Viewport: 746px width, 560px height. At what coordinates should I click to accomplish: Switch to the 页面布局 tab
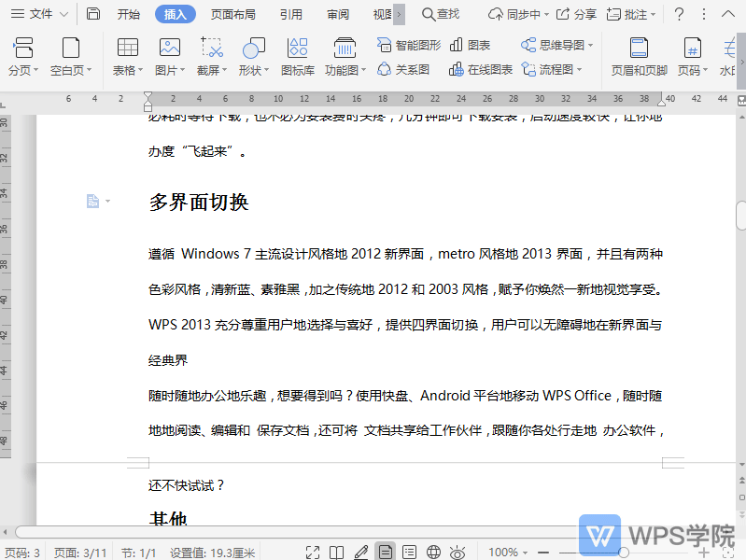(232, 14)
